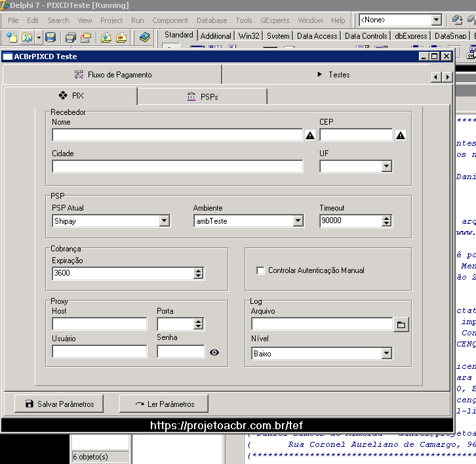
Task: Open the Ambiente dropdown showing ambTeste
Action: (298, 221)
